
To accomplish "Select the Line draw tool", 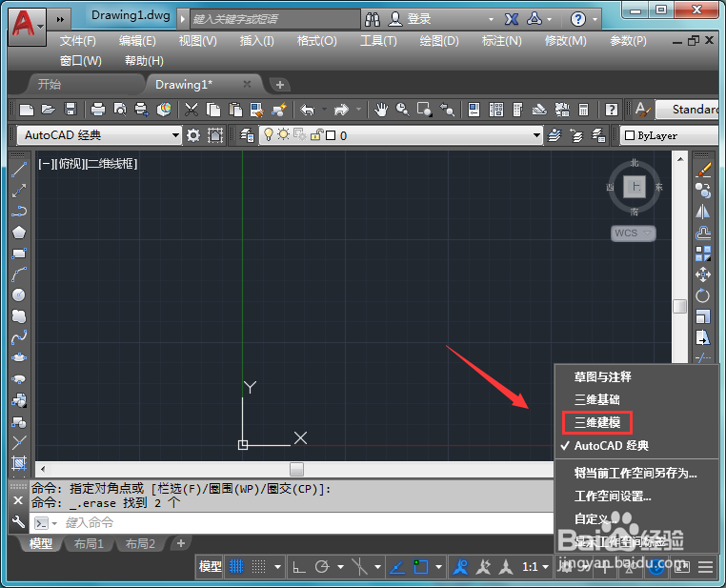I will click(x=18, y=170).
